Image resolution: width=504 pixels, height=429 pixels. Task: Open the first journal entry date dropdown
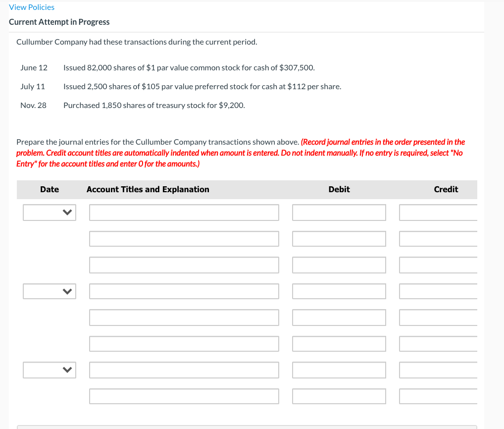click(49, 212)
